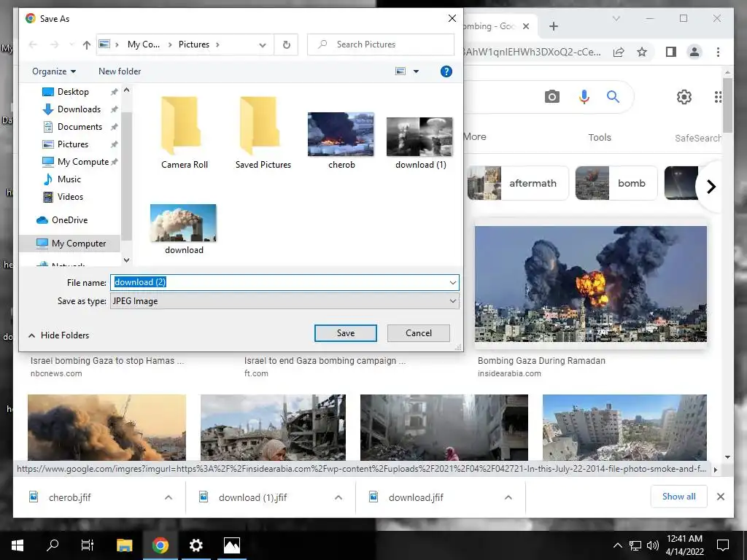
Task: Open insidearabia.com source link
Action: click(509, 374)
